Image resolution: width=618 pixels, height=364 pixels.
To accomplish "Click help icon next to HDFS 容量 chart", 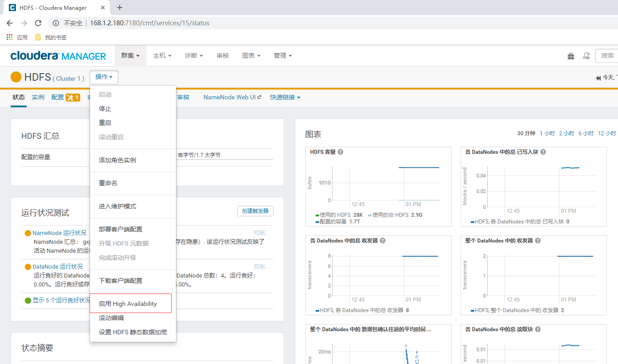I will coord(340,152).
